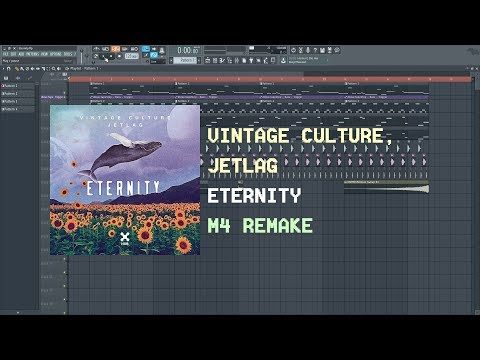The height and width of the screenshot is (360, 480).
Task: Open the global snap selector showing Line
Action: click(x=157, y=62)
